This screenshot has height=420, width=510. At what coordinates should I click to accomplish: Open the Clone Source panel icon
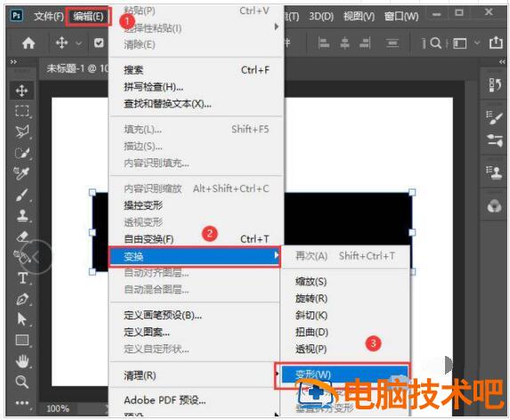pyautogui.click(x=495, y=173)
